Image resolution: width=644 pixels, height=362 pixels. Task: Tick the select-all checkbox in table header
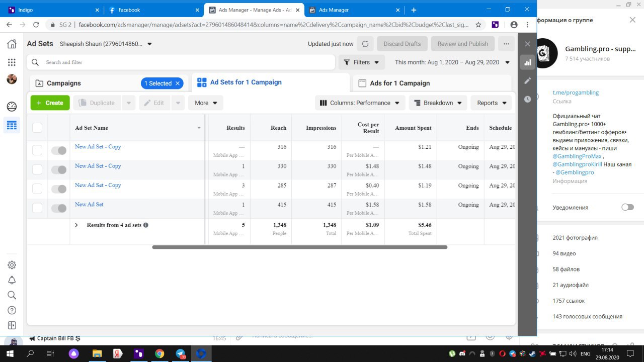37,128
